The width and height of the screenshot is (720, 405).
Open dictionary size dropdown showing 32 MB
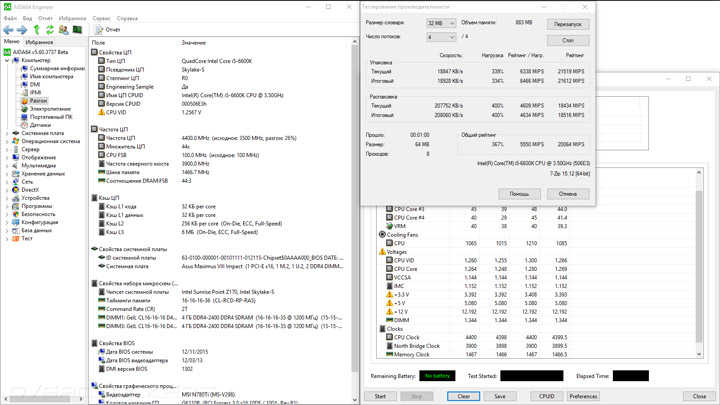(x=441, y=23)
